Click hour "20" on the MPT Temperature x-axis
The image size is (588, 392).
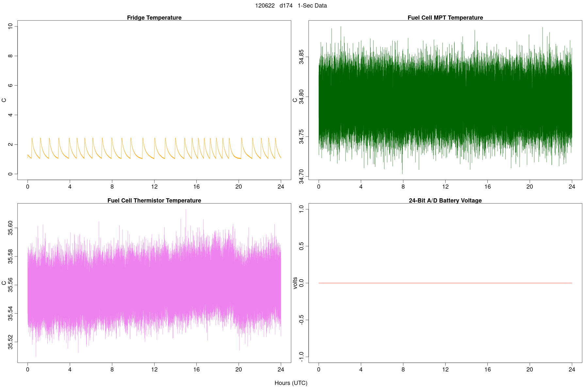(530, 187)
